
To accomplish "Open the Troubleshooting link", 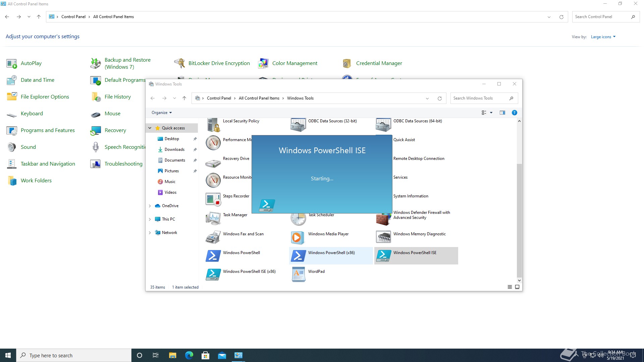I will (x=123, y=164).
